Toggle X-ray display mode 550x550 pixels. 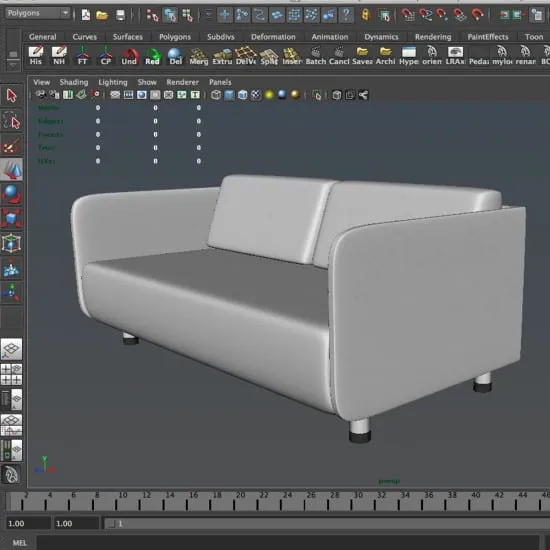click(x=337, y=95)
